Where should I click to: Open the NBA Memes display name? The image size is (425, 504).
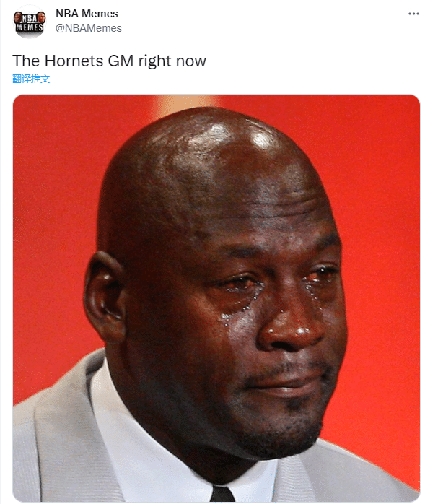pos(87,14)
